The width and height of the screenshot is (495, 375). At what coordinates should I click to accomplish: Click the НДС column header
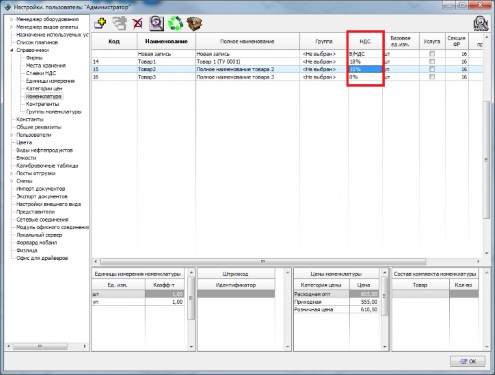[x=365, y=41]
